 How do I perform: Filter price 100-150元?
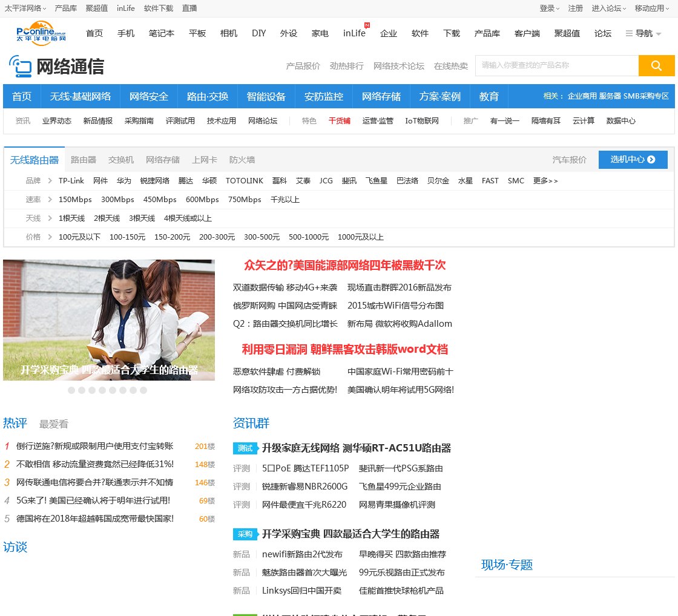(127, 237)
